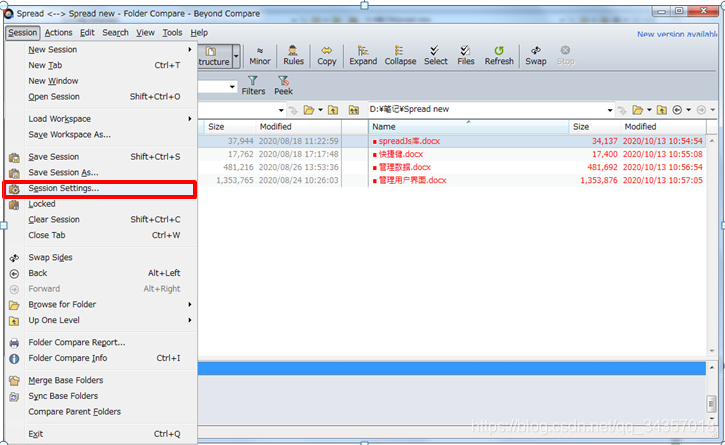Click New Window in Session menu
The width and height of the screenshot is (725, 445).
tap(100, 81)
